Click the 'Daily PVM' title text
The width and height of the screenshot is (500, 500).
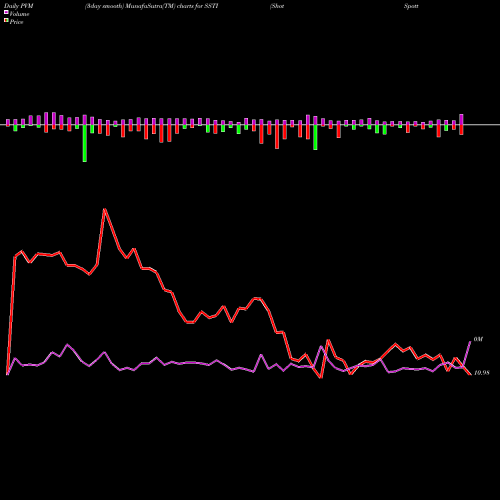pos(19,6)
